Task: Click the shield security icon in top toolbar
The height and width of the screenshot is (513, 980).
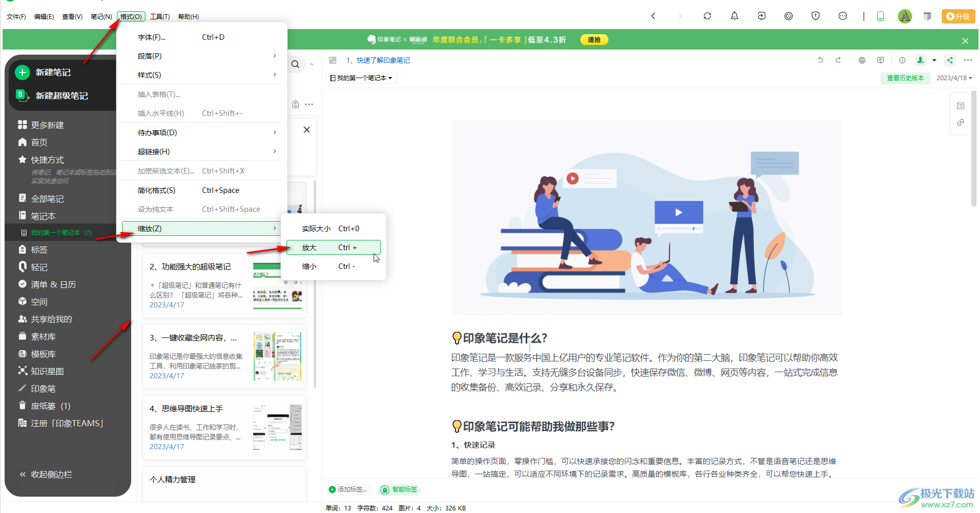Action: click(816, 16)
